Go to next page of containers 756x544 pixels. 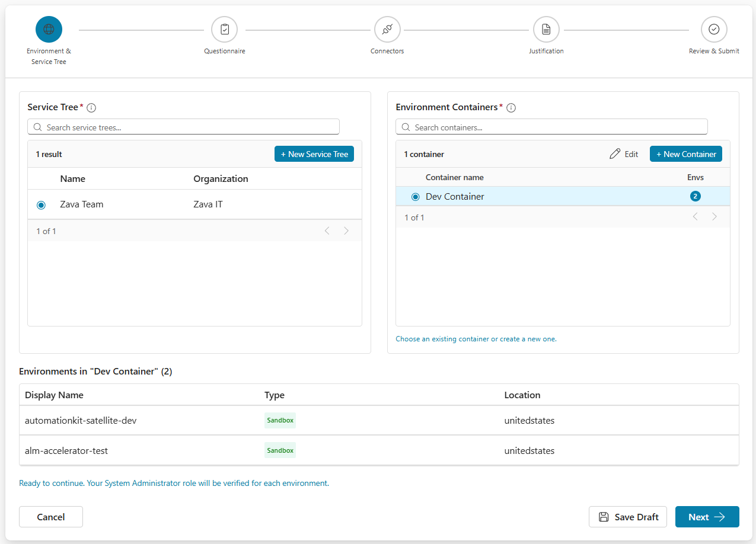714,217
